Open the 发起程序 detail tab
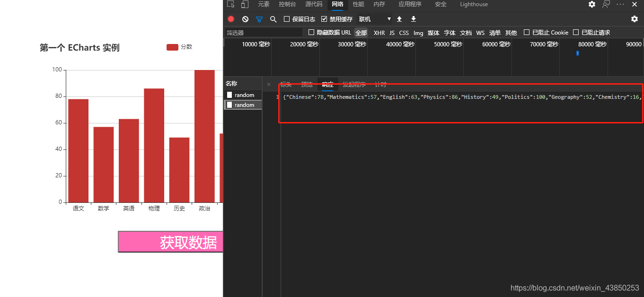 tap(354, 85)
